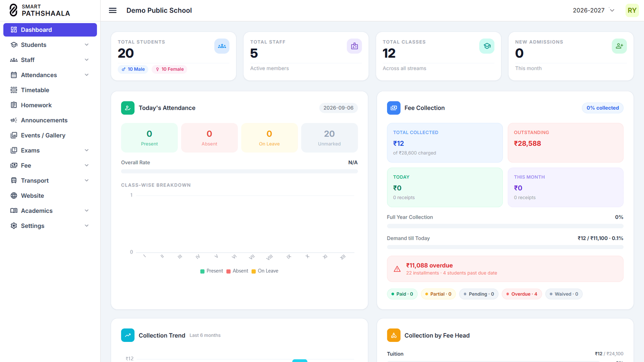
Task: Expand the Staff menu chevron
Action: coord(87,60)
